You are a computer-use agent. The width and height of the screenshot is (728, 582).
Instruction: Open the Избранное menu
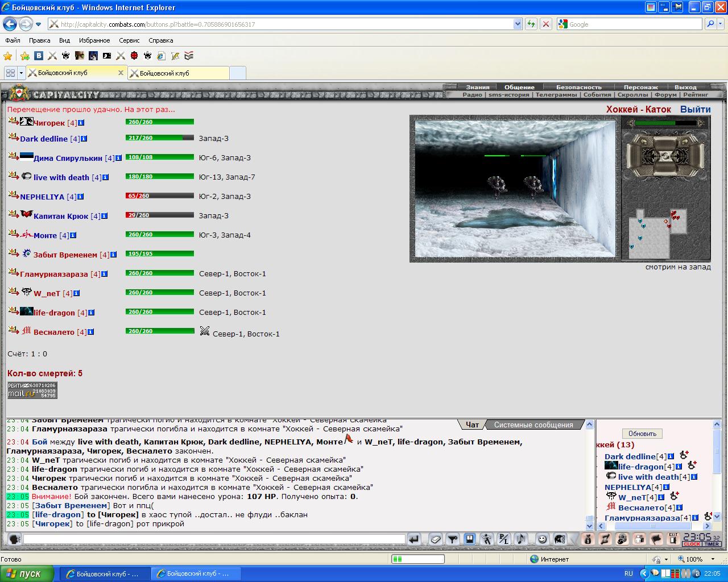[x=94, y=40]
